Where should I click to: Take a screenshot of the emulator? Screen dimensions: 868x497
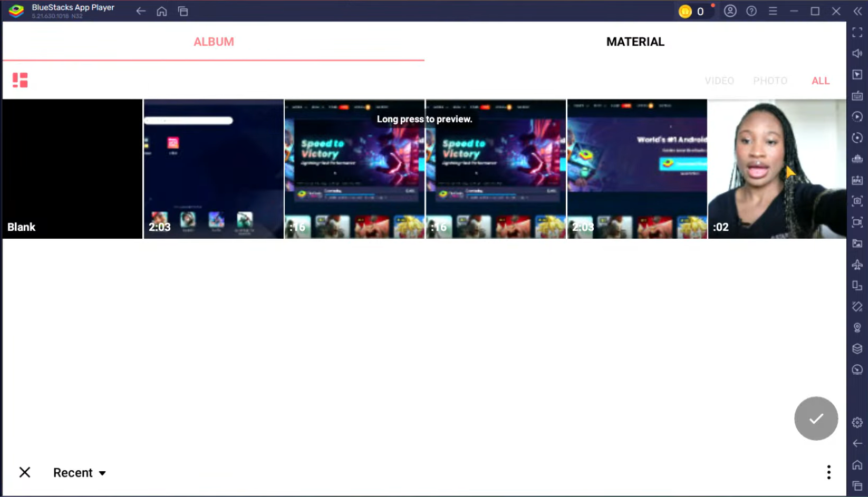(857, 201)
